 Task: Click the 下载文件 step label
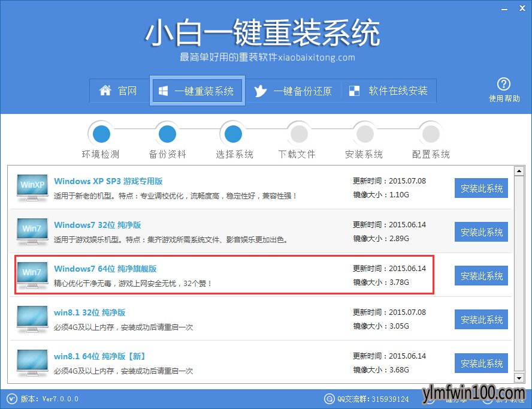[297, 155]
